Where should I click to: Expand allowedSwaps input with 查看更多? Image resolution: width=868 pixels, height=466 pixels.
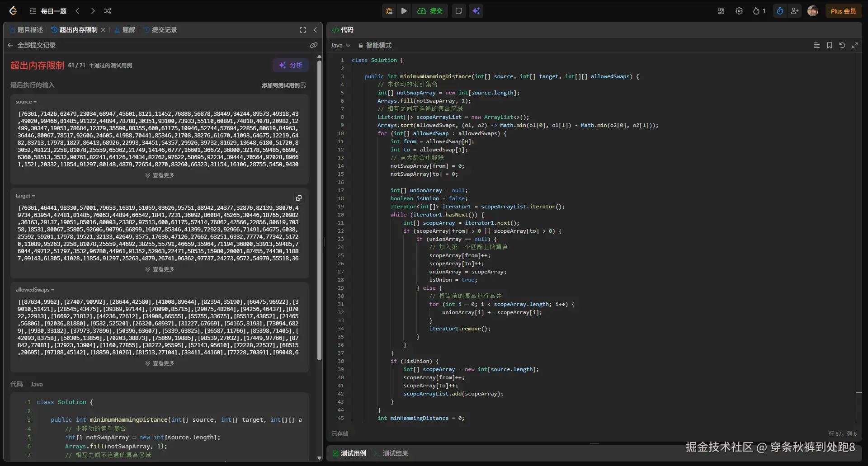point(160,363)
